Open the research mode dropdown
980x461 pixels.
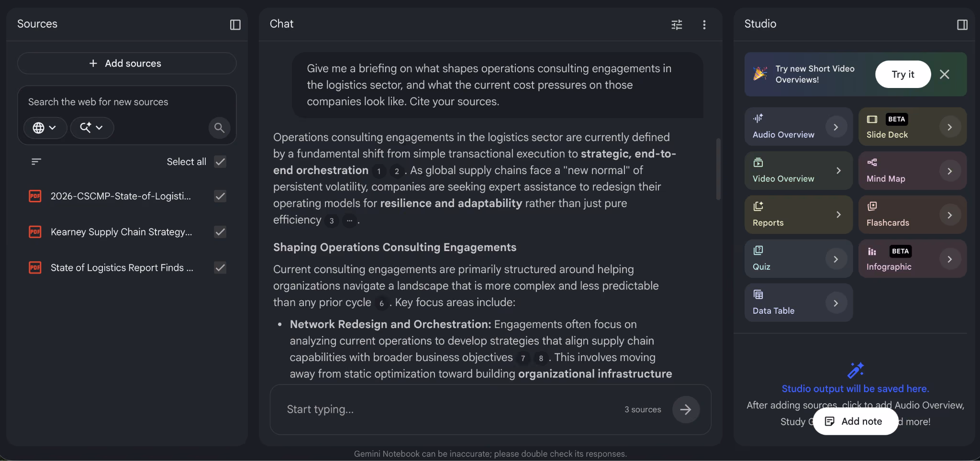pos(92,128)
